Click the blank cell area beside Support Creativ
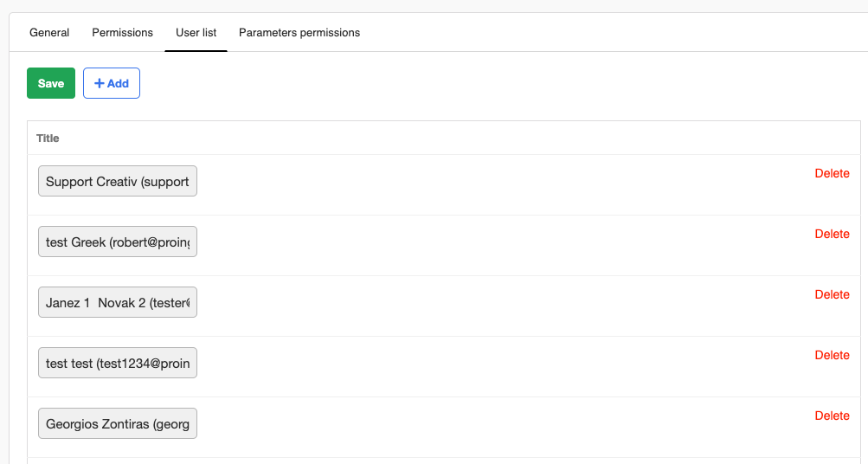Screen dimensions: 868x464 tap(502, 184)
